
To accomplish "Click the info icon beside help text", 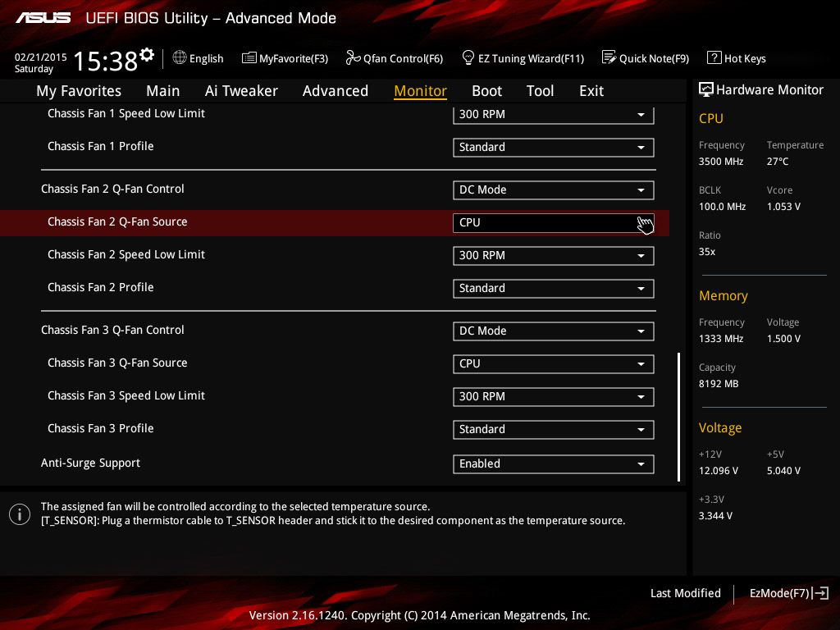I will pos(20,514).
